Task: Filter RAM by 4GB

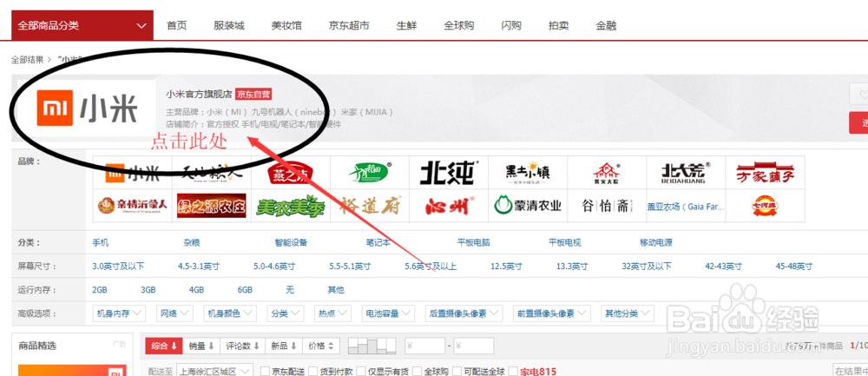Action: (196, 290)
